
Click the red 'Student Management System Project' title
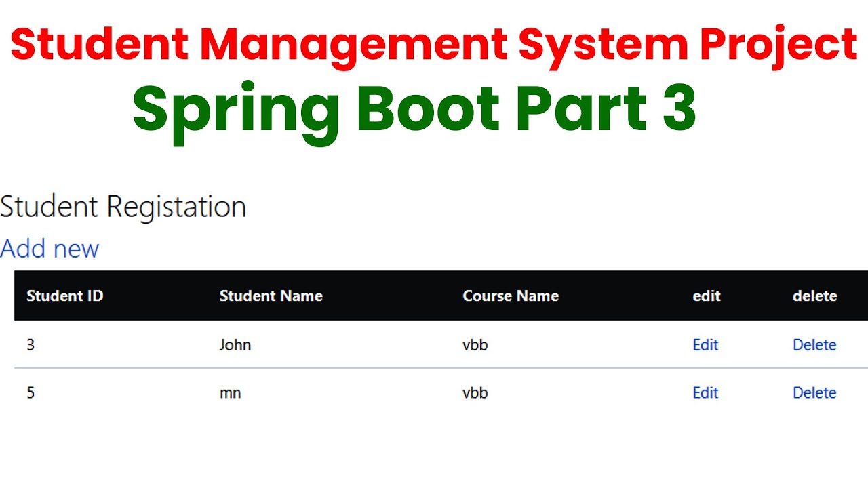pyautogui.click(x=434, y=44)
